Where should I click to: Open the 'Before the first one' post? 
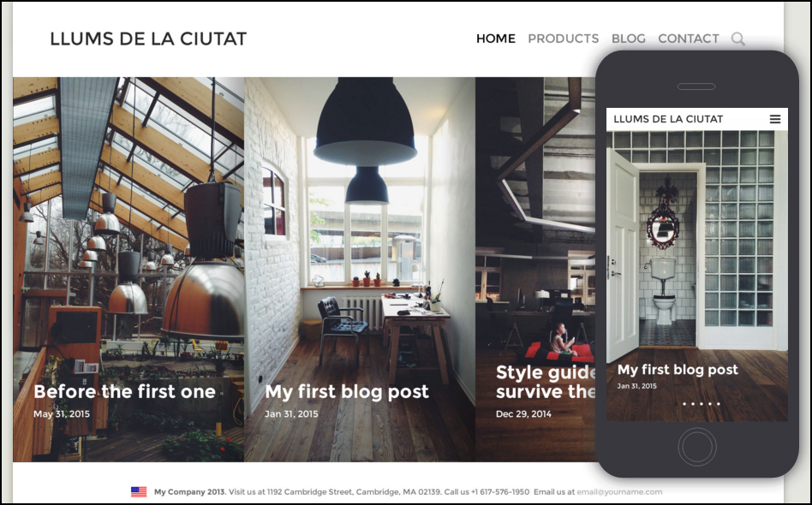coord(124,392)
